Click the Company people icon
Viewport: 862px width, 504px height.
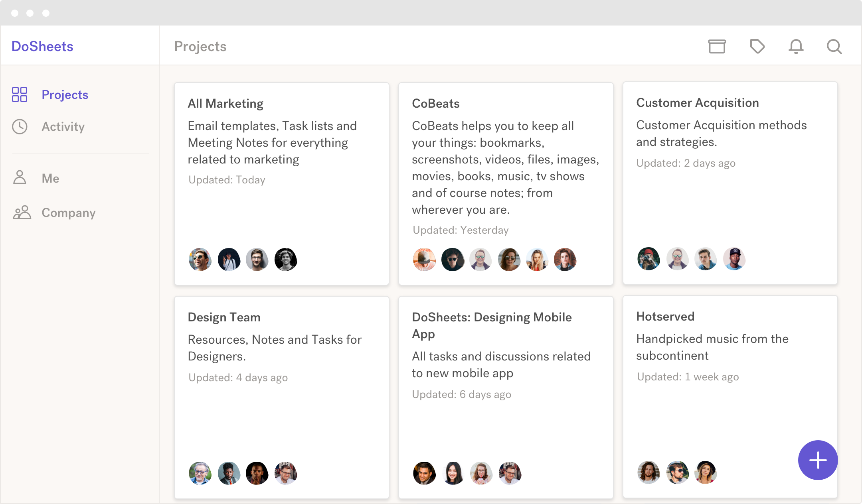[x=22, y=213]
